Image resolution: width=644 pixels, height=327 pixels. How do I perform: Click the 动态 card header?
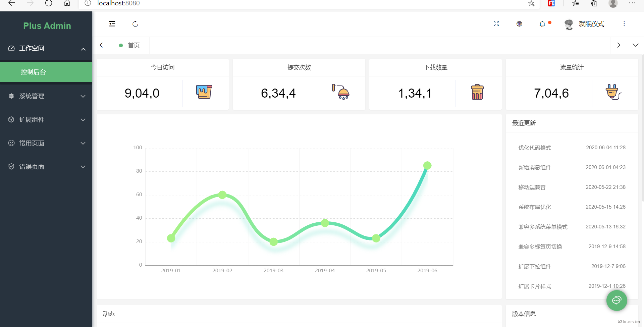tap(299, 314)
